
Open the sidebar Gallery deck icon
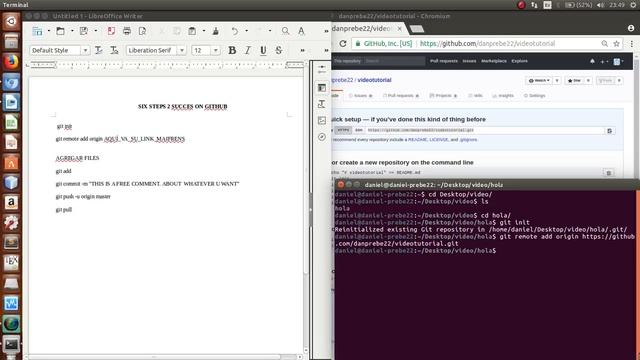point(322,120)
